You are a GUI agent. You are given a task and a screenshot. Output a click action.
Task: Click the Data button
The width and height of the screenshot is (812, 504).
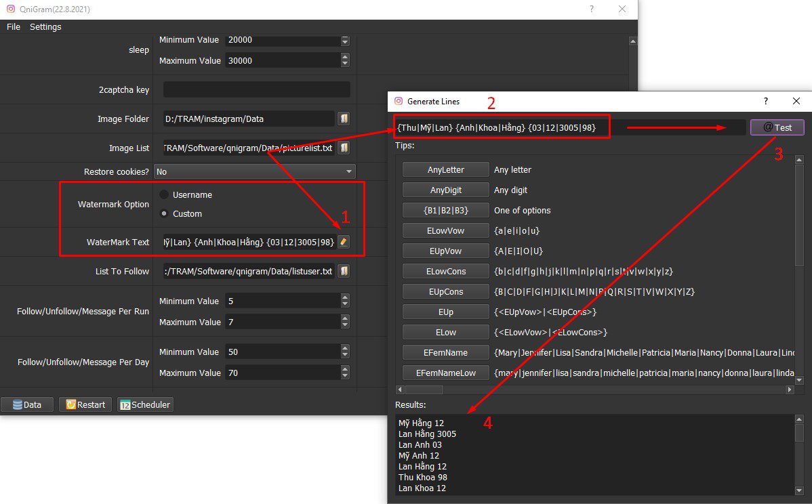click(27, 404)
